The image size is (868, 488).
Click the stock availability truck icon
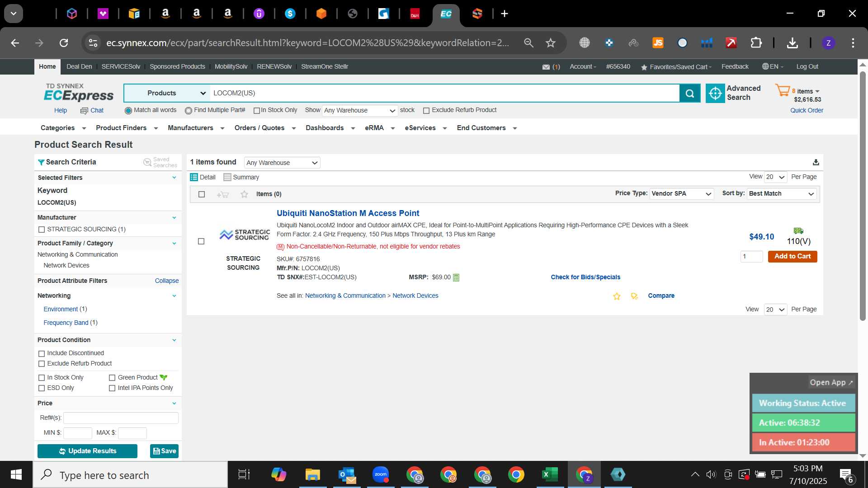798,231
